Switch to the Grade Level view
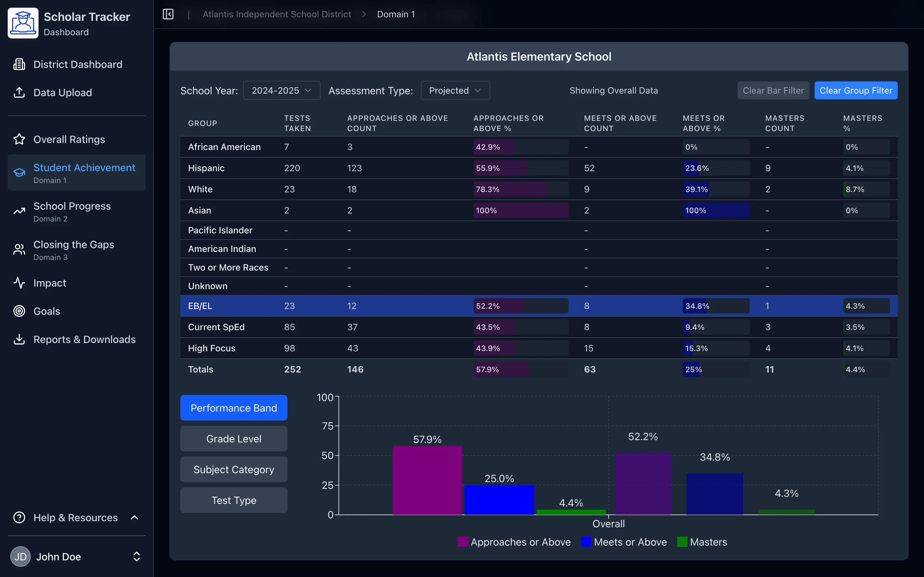 233,439
